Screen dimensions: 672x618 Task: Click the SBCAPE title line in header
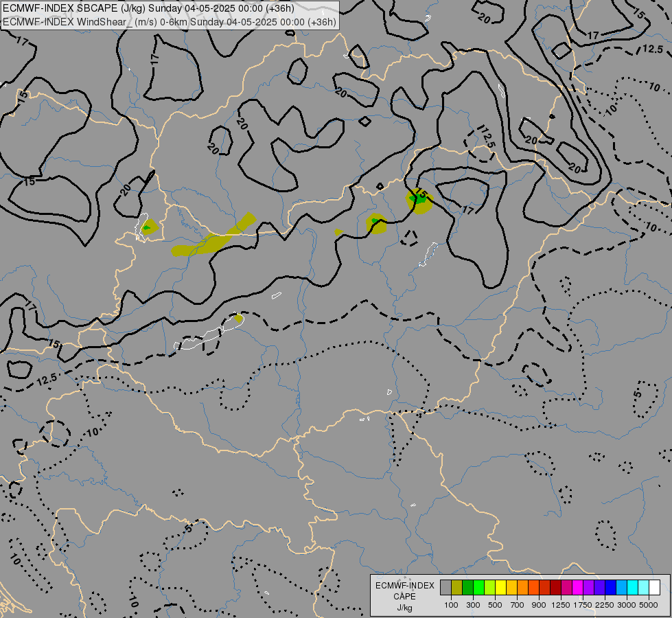(148, 8)
